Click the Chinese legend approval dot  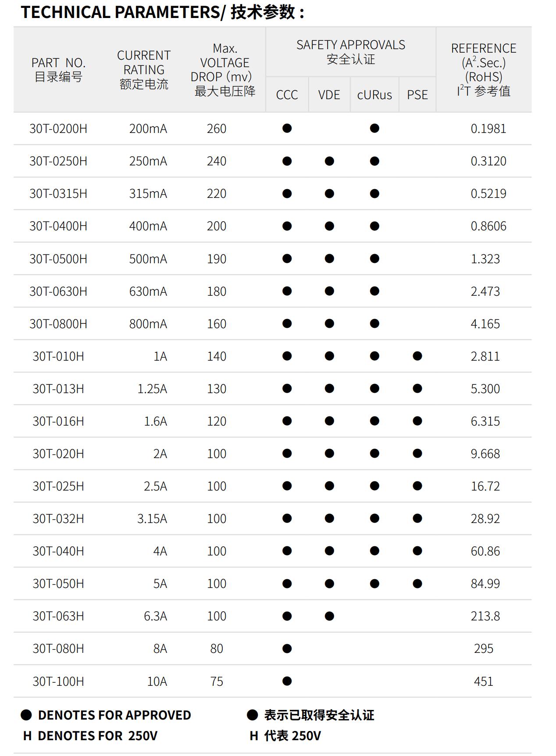point(252,715)
